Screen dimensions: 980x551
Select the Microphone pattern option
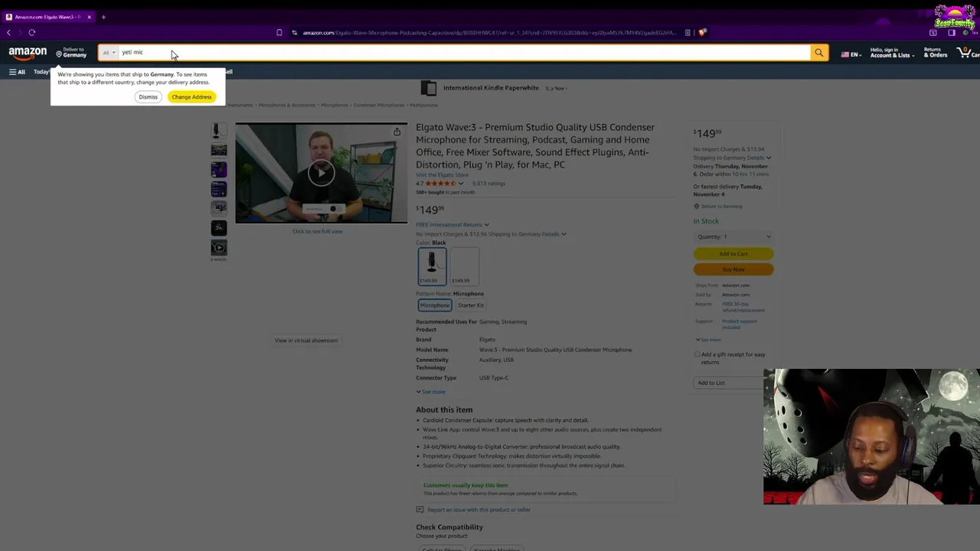point(434,305)
